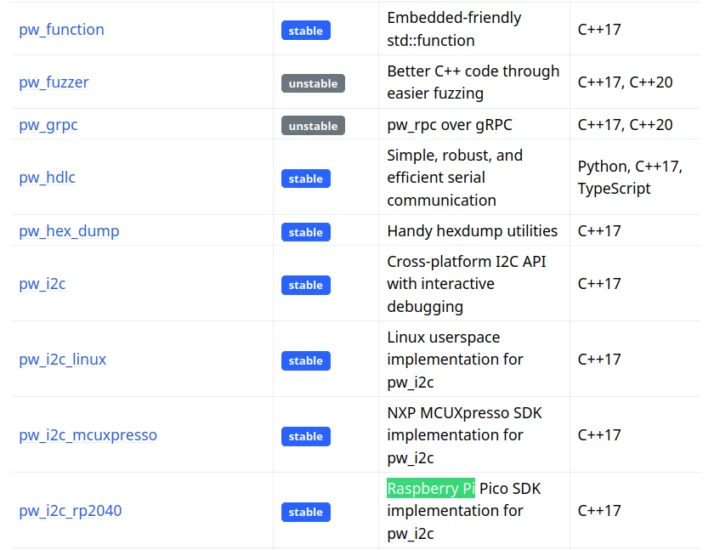Open the pw_i2c_rp2040 link
This screenshot has height=550, width=720.
pyautogui.click(x=70, y=511)
